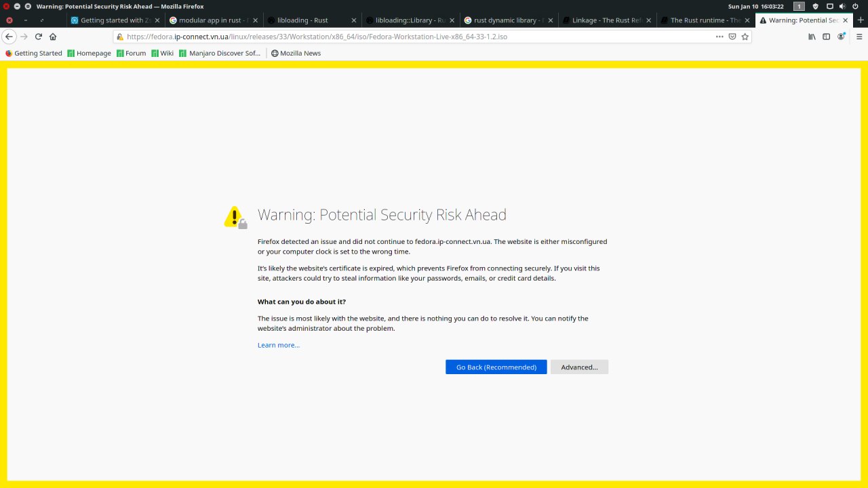Image resolution: width=868 pixels, height=488 pixels.
Task: Reload the current page
Action: pyautogui.click(x=39, y=37)
